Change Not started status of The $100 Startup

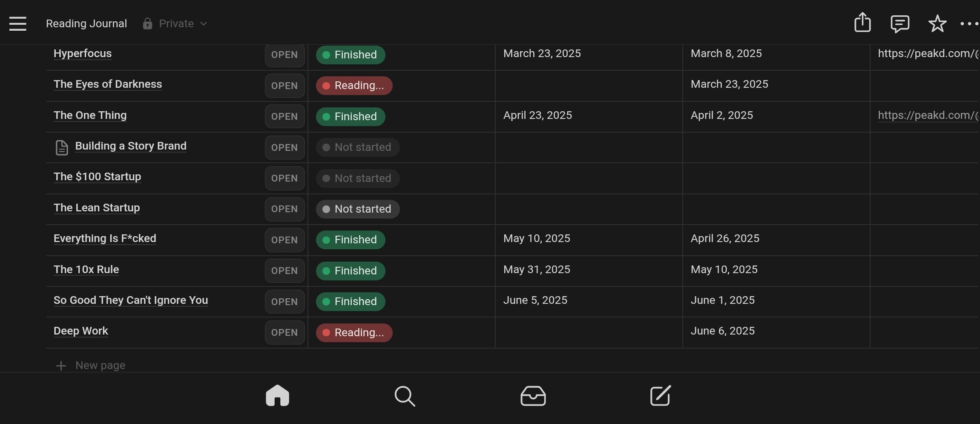pos(357,178)
